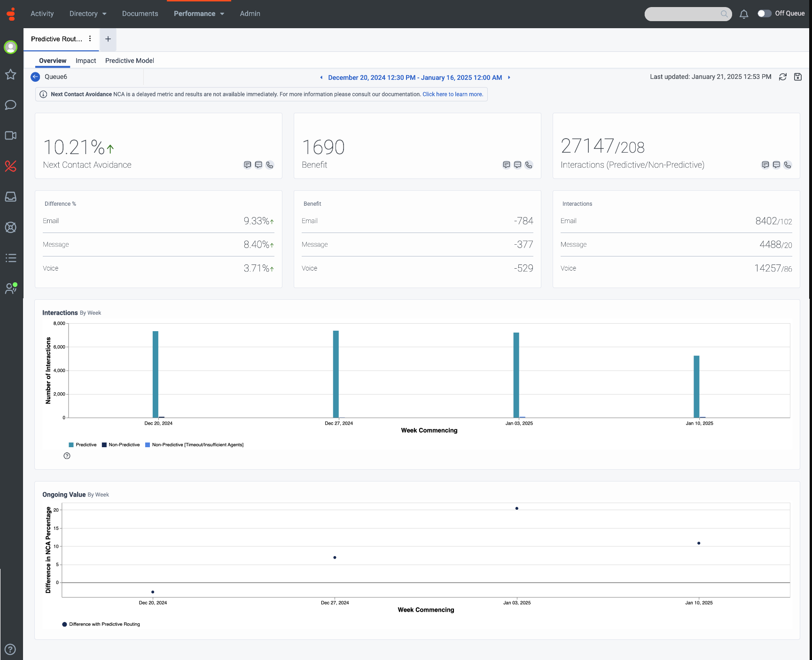Expand the Directory dropdown
812x660 pixels.
click(x=88, y=14)
